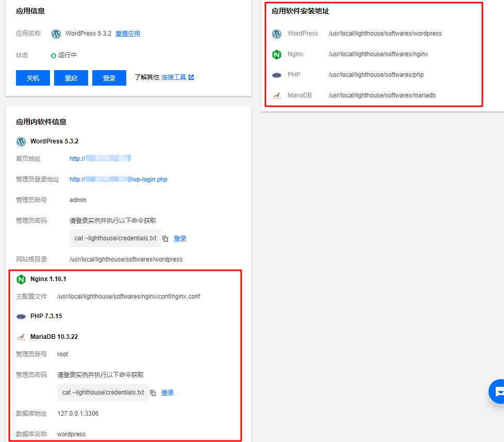The width and height of the screenshot is (504, 442).
Task: Click MariaDB credentials.txt command box
Action: (103, 392)
